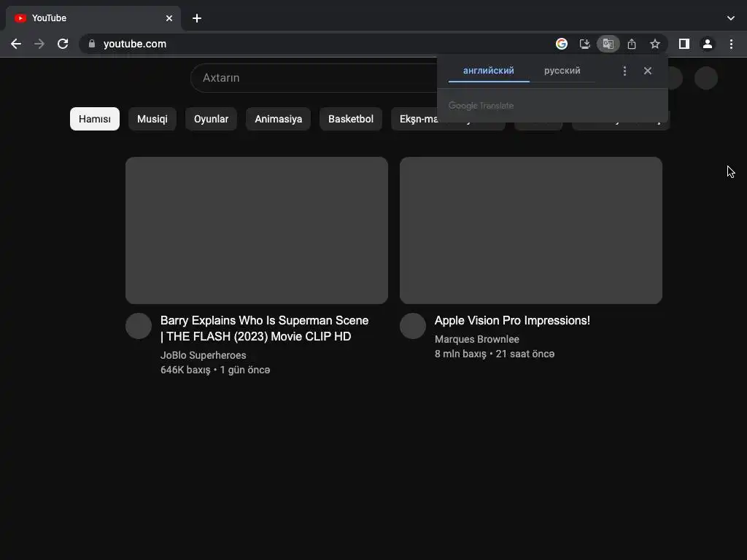
Task: Reload the YouTube page
Action: [63, 44]
